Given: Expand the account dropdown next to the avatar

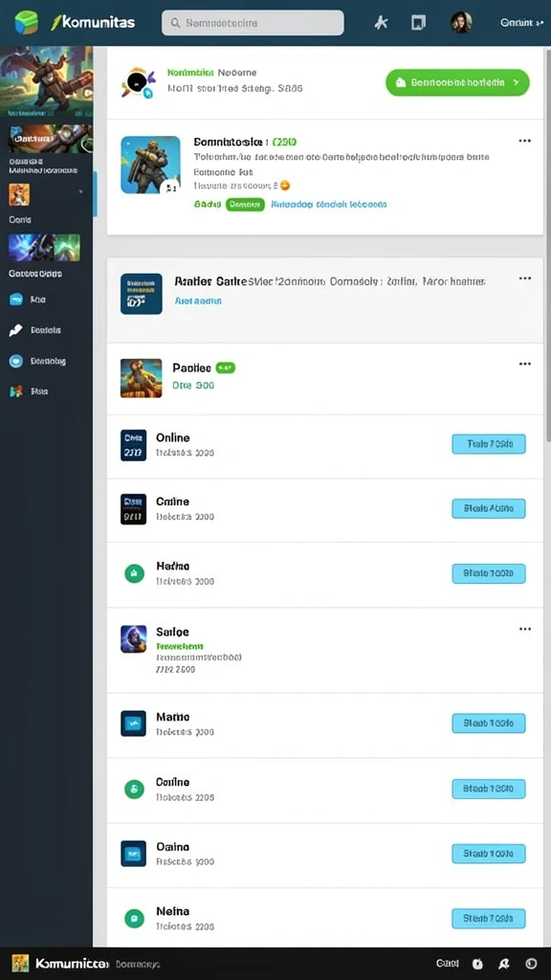Looking at the screenshot, I should [521, 23].
